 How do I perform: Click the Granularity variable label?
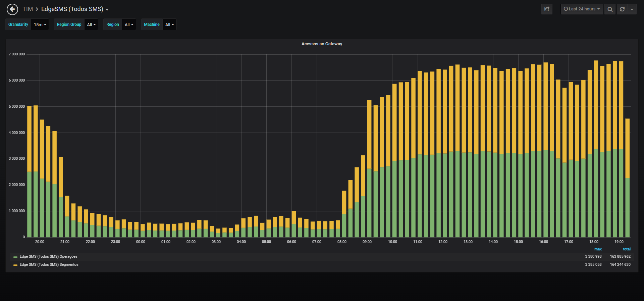click(x=18, y=24)
